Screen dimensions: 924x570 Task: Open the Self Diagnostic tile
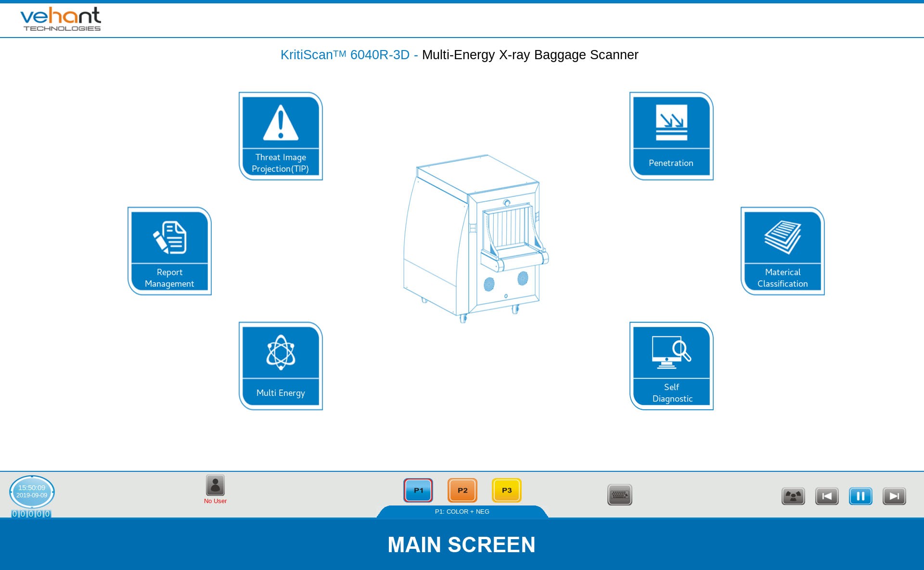pyautogui.click(x=671, y=366)
